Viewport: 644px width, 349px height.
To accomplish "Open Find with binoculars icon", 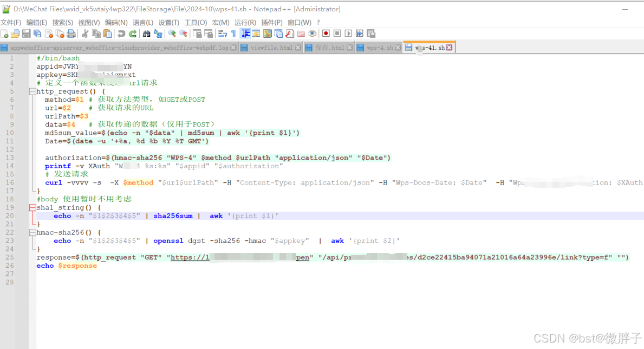I will [147, 34].
